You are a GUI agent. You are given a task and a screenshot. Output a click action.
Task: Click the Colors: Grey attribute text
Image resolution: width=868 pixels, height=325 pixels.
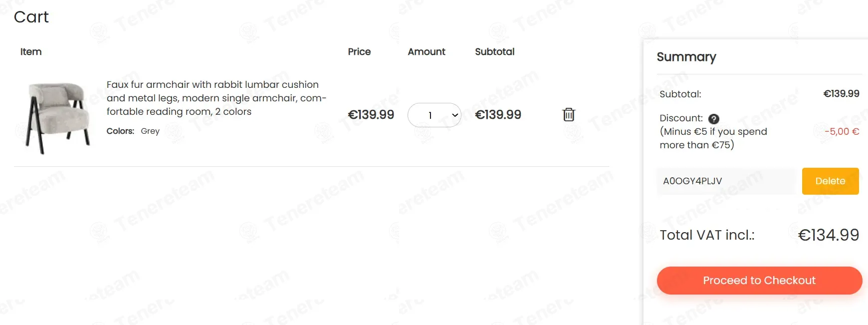coord(133,131)
